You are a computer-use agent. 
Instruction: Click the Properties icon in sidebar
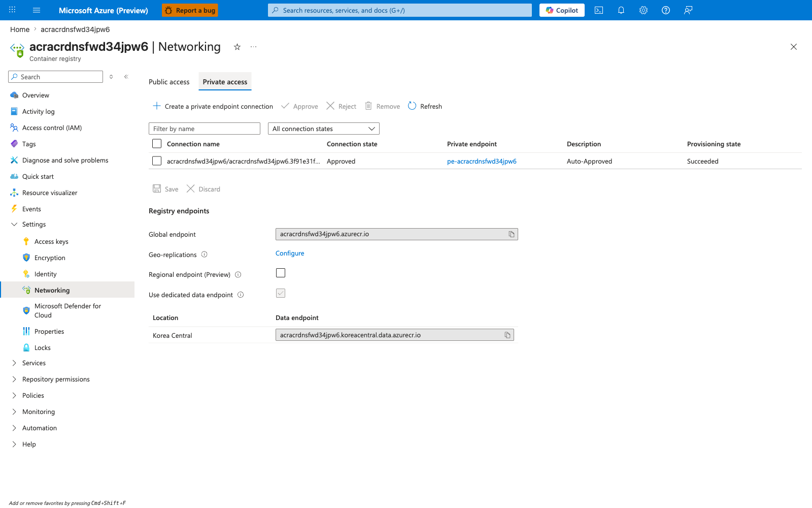[26, 331]
